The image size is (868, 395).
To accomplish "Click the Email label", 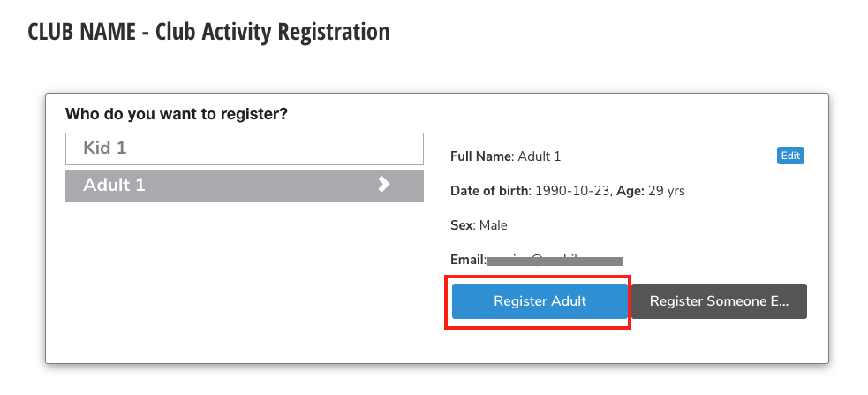I will click(467, 260).
